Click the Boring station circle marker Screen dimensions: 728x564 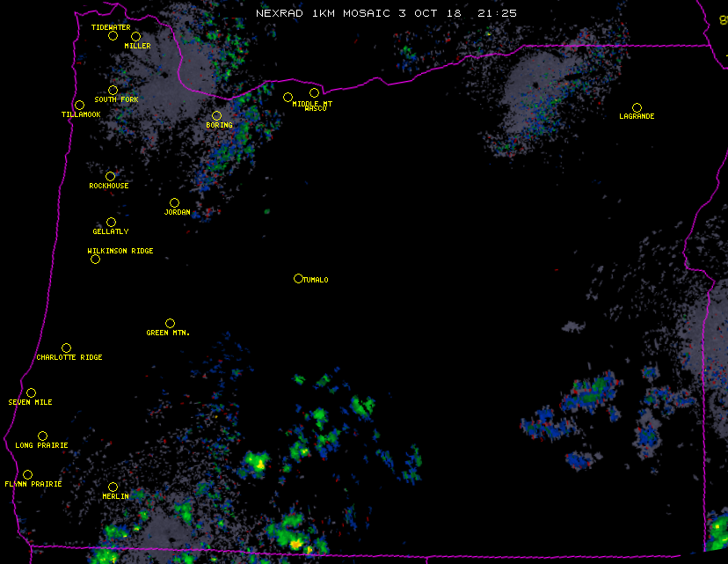216,115
